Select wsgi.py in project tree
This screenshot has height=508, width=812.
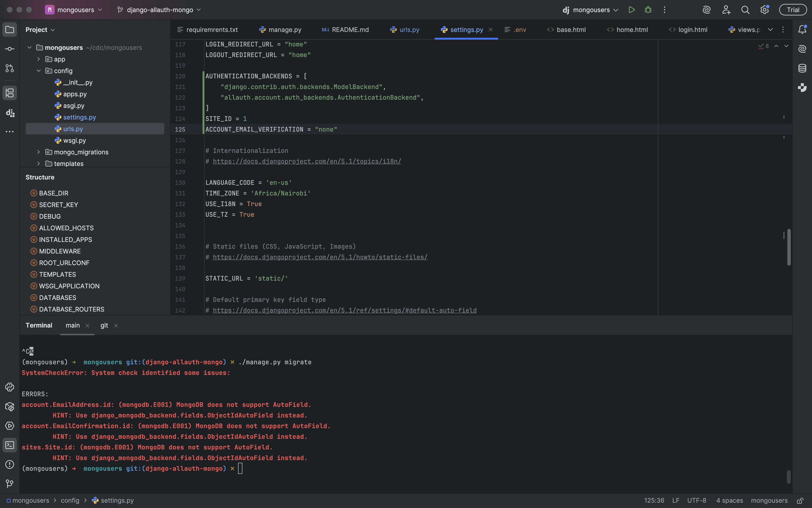[74, 141]
